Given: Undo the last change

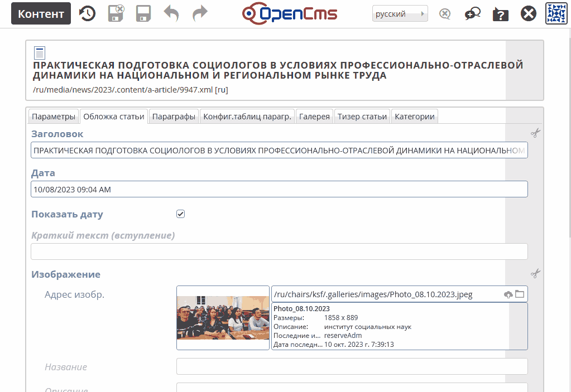Looking at the screenshot, I should pos(171,14).
